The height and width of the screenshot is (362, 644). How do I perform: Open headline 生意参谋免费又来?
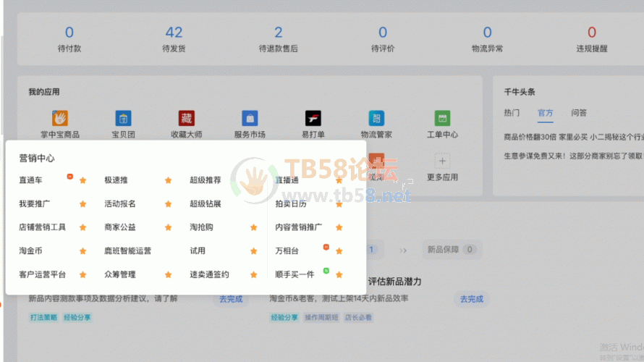tap(574, 156)
